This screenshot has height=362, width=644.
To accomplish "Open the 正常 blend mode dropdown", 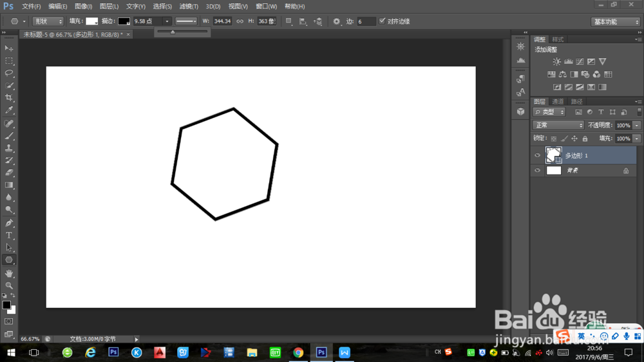I will pyautogui.click(x=558, y=125).
